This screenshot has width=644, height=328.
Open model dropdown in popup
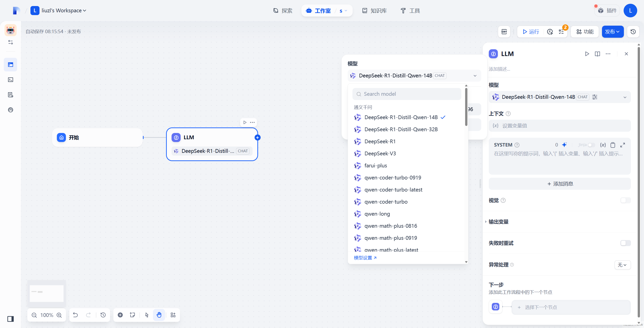coord(414,76)
